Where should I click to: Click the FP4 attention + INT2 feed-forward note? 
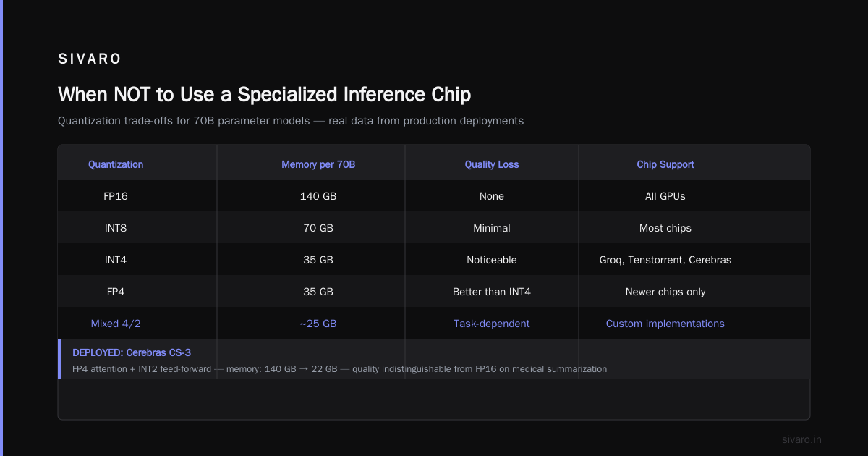(x=339, y=369)
